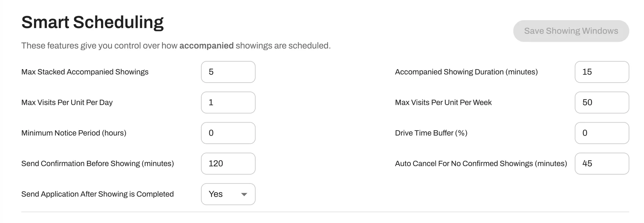Image resolution: width=644 pixels, height=223 pixels.
Task: Focus the Minimum Notice Period input
Action: (x=228, y=133)
